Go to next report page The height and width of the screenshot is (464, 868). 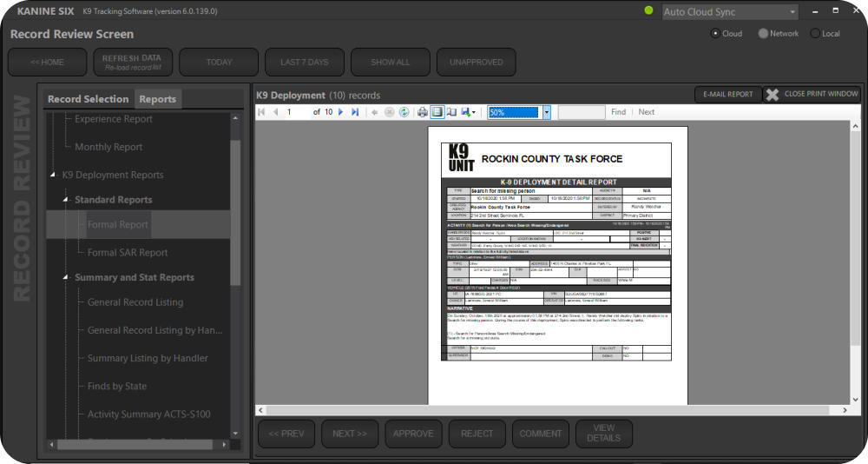tap(341, 112)
